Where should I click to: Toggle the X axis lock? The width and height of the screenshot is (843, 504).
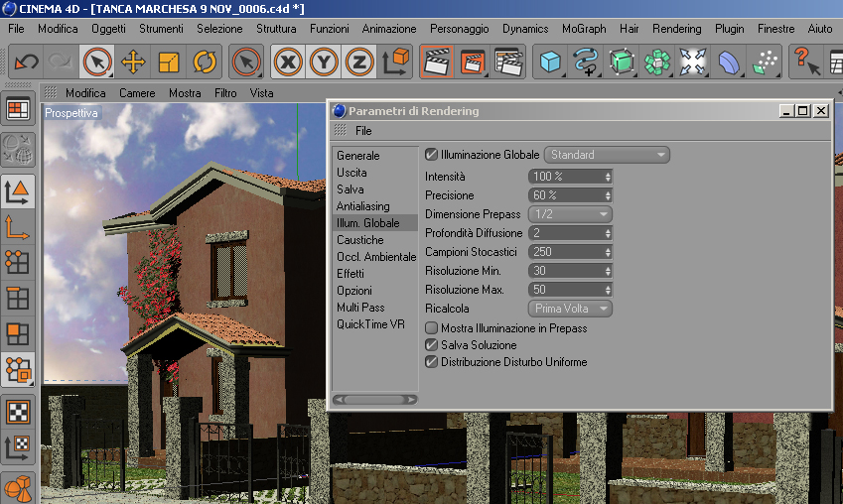288,63
